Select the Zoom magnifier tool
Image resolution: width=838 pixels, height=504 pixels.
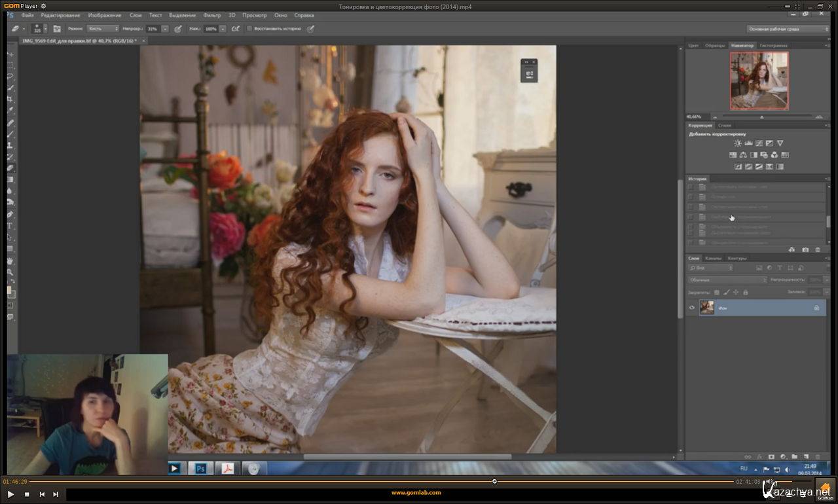point(10,272)
